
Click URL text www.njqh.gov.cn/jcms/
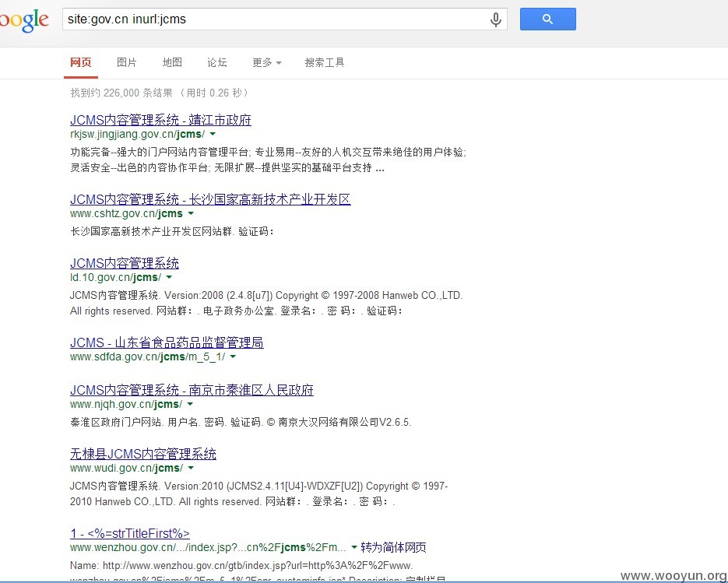(126, 404)
